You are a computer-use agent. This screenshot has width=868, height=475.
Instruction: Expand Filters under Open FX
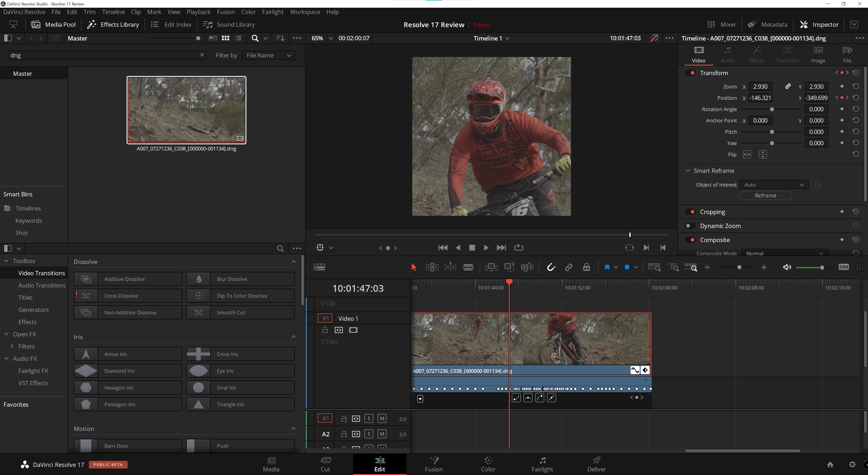pyautogui.click(x=12, y=346)
